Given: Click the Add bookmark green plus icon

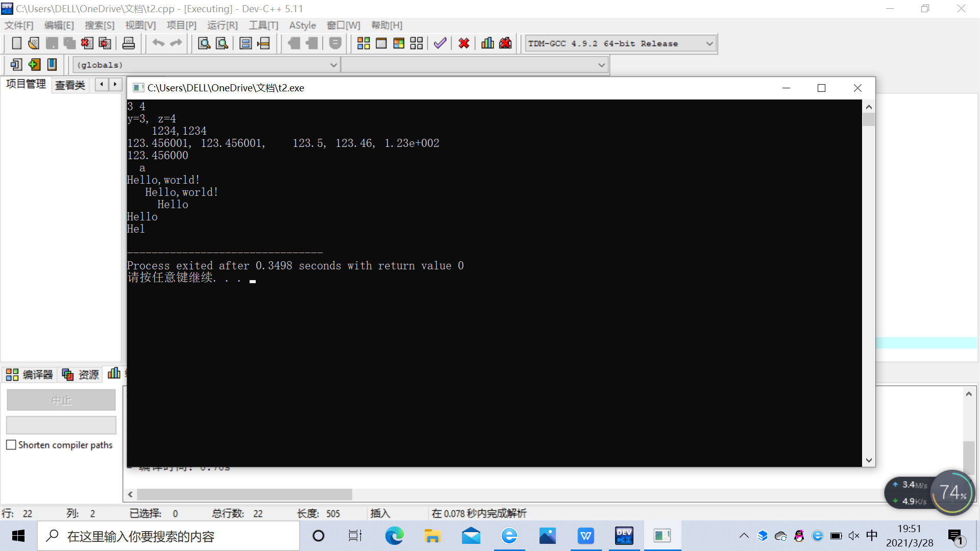Looking at the screenshot, I should 34,65.
